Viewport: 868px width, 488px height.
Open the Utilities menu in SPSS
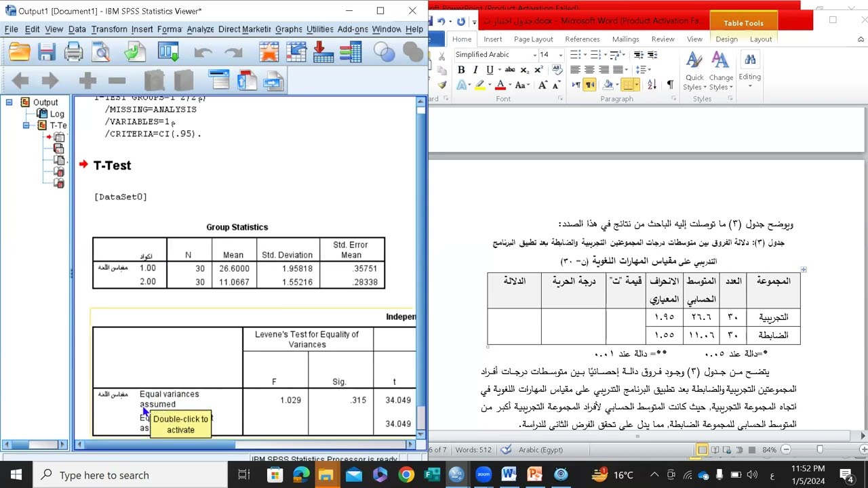(319, 29)
